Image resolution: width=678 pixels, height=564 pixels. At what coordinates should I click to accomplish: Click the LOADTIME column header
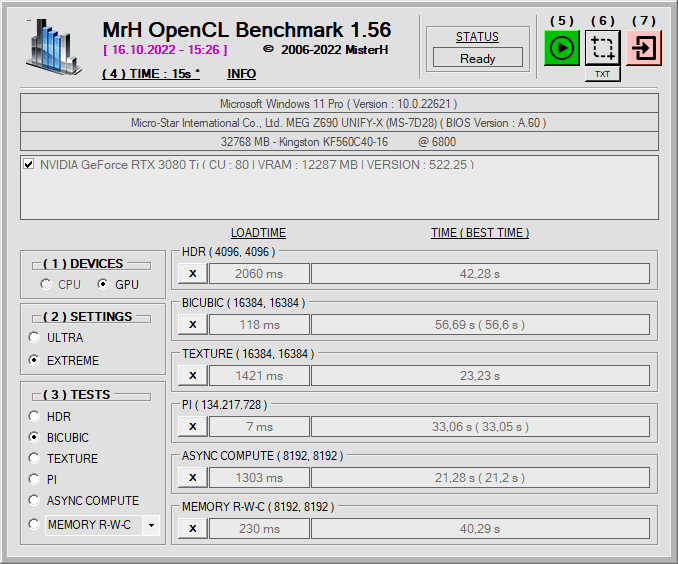(258, 233)
